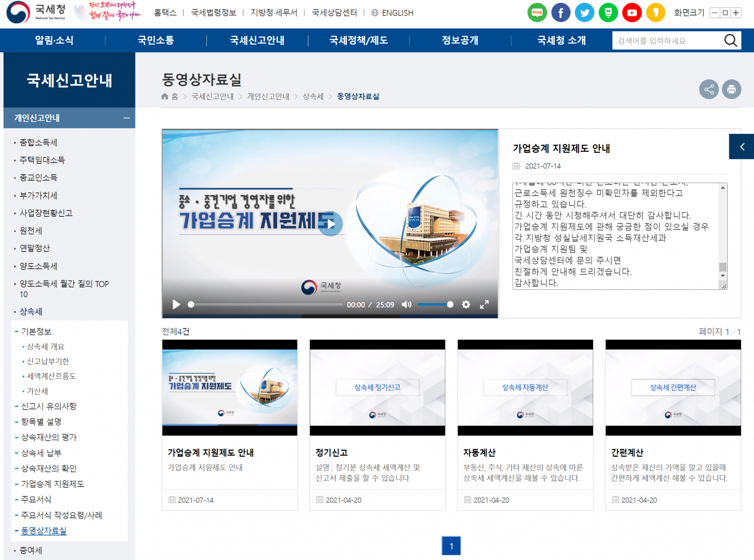The width and height of the screenshot is (754, 560).
Task: Click the print page icon
Action: (x=731, y=90)
